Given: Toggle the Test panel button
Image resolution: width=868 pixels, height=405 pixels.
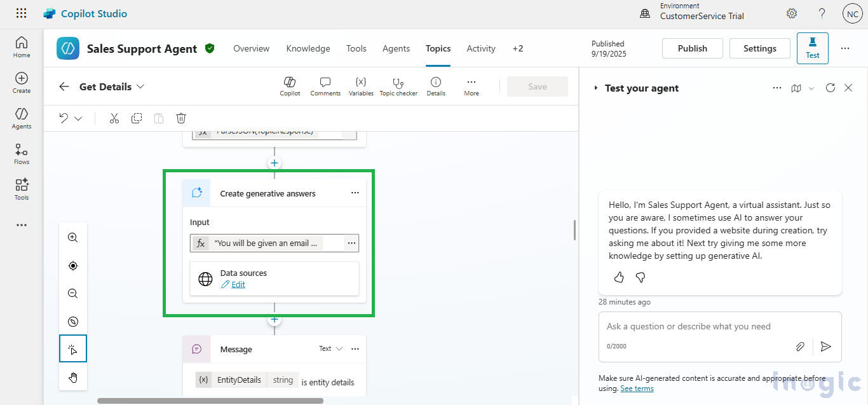Looking at the screenshot, I should click(812, 48).
